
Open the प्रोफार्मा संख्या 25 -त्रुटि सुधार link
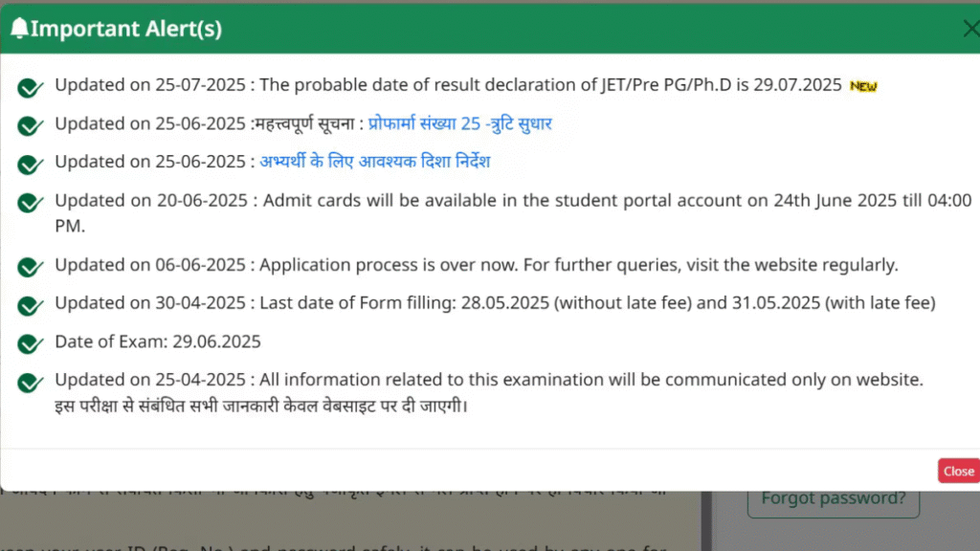[460, 123]
